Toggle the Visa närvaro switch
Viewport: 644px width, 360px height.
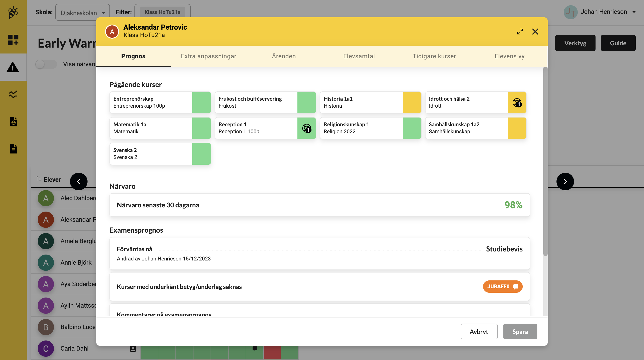pyautogui.click(x=46, y=64)
